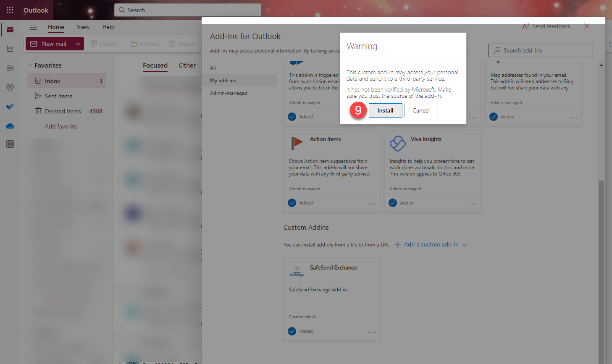
Task: Open Mail from the left rail
Action: pos(10,30)
